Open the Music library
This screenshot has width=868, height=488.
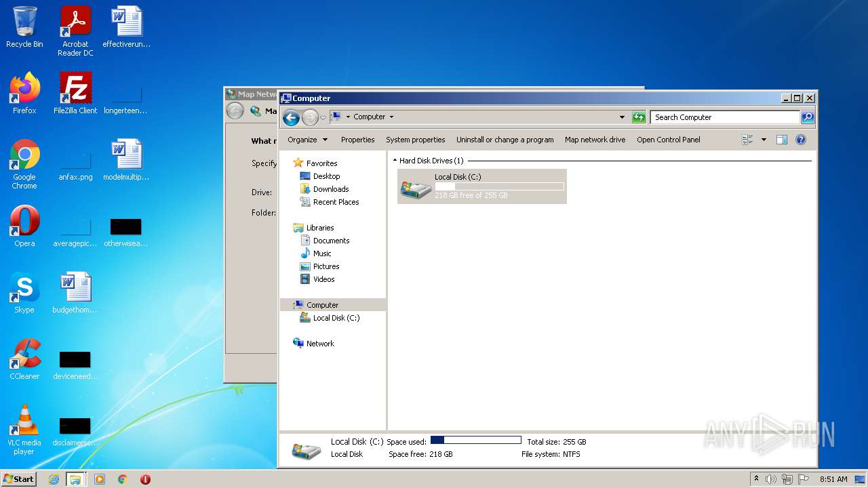(x=321, y=253)
